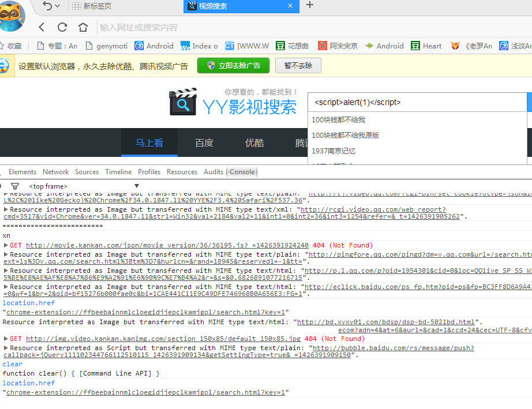Screen dimensions: 532x409
Task: Expand the p.l.qq.com text/html warning
Action: click(x=6, y=271)
